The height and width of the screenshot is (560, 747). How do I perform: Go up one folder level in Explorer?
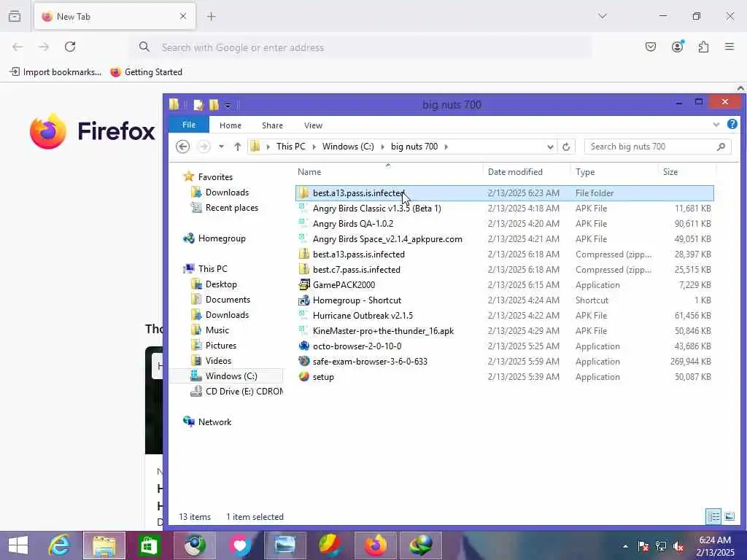237,146
